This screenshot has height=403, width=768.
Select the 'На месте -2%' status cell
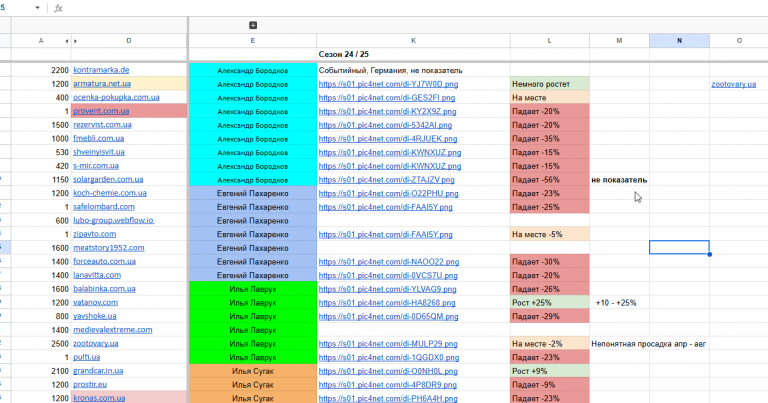click(550, 344)
